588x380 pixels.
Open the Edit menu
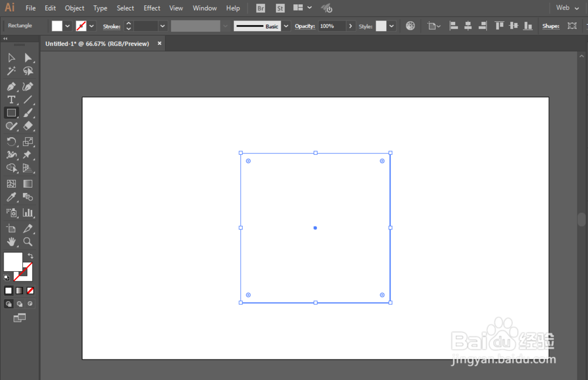pos(50,8)
